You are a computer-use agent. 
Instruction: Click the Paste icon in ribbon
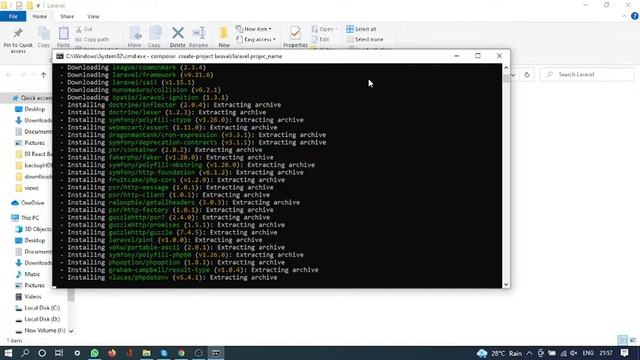[x=63, y=33]
